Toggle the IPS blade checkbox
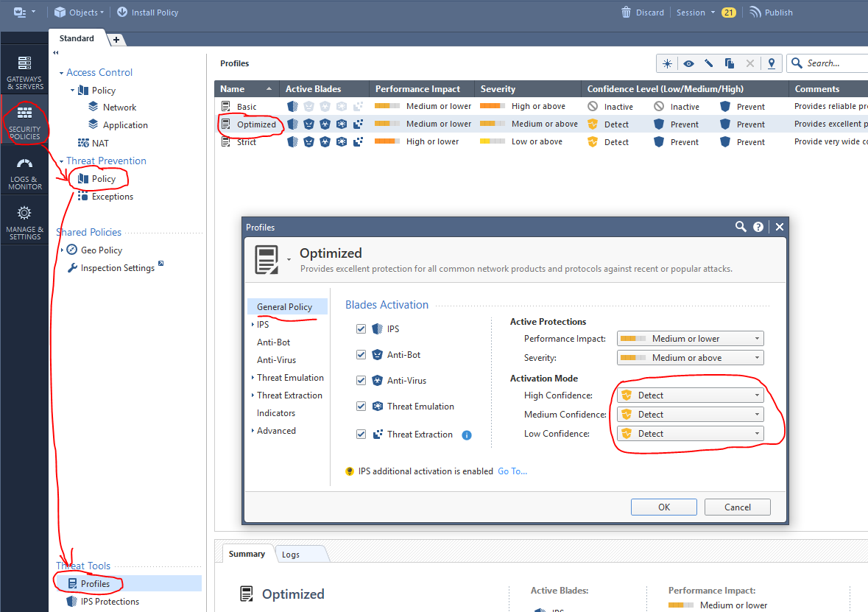The width and height of the screenshot is (868, 612). coord(361,329)
